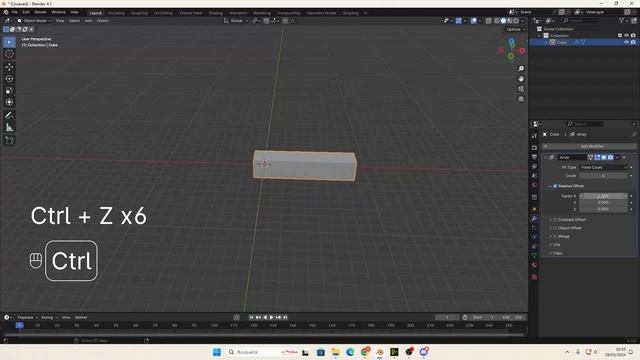Select the Rotate tool

pyautogui.click(x=9, y=78)
